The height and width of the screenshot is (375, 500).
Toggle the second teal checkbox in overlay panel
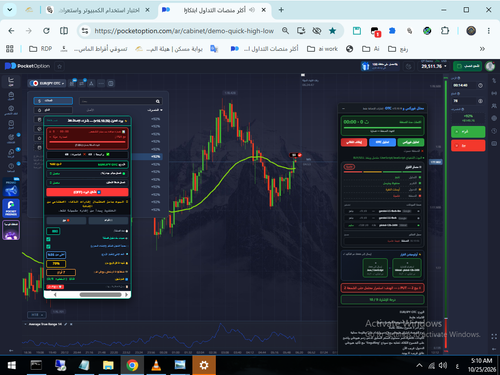[x=49, y=247]
